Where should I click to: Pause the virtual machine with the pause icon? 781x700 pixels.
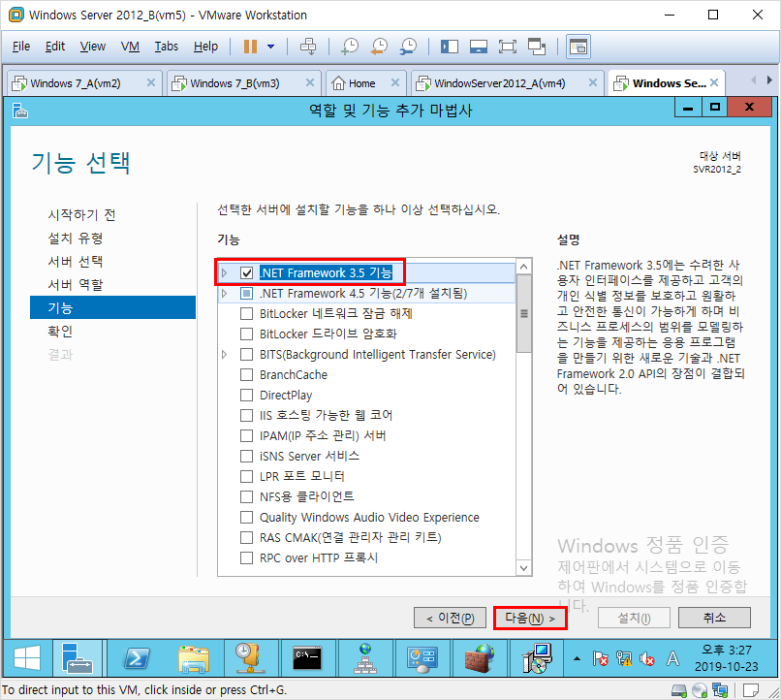pos(250,47)
